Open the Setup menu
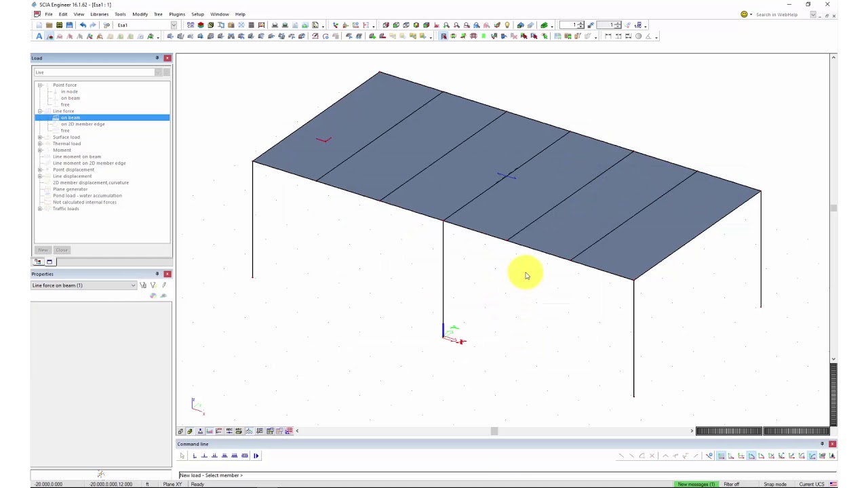The height and width of the screenshot is (488, 868). click(197, 14)
